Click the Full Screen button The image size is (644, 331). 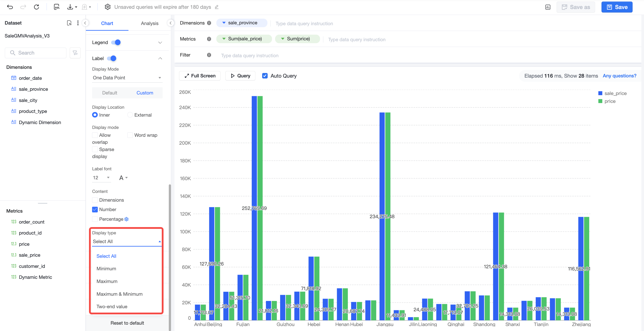[200, 76]
